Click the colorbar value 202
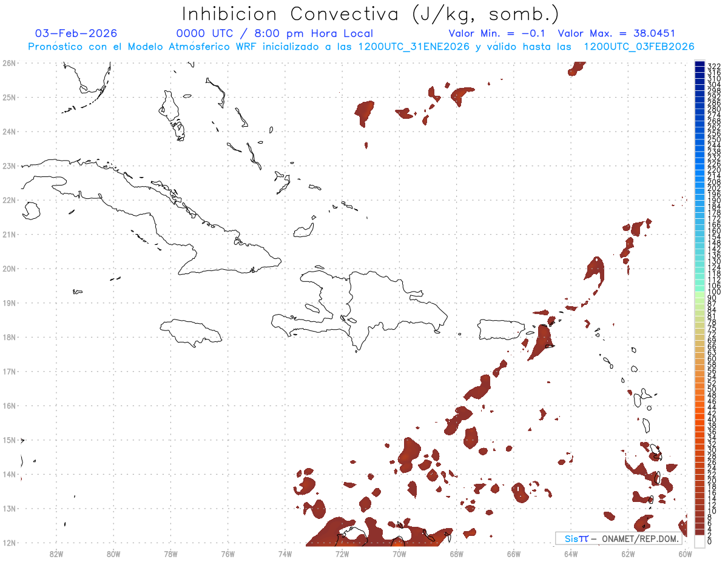Image resolution: width=728 pixels, height=562 pixels. pos(714,188)
